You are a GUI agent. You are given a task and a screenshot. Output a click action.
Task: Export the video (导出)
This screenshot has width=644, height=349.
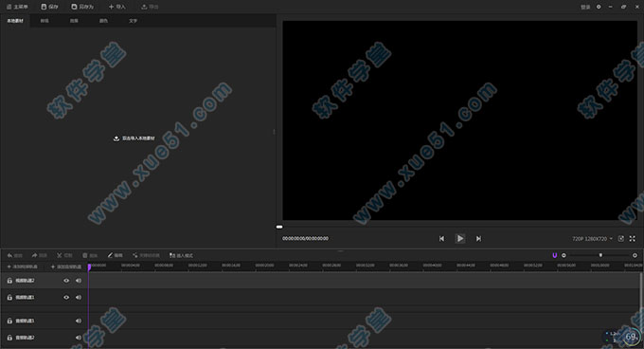(x=150, y=7)
